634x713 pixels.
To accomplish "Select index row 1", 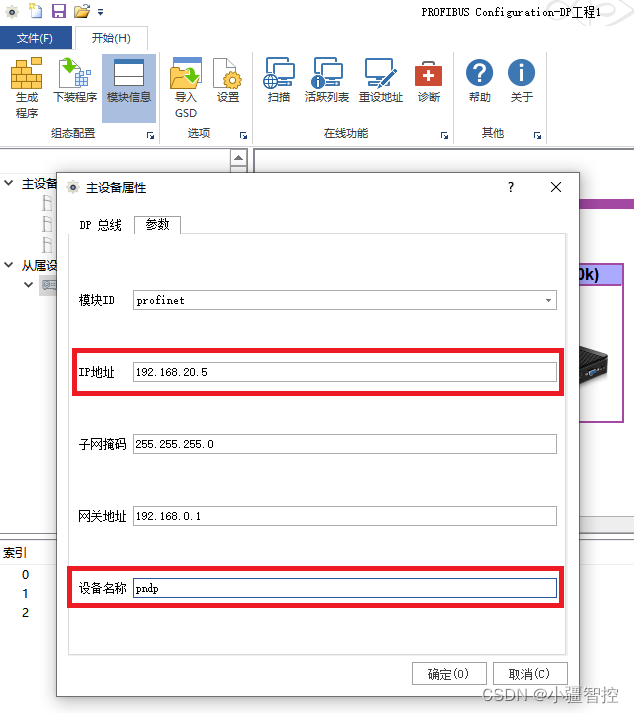I will tap(25, 594).
